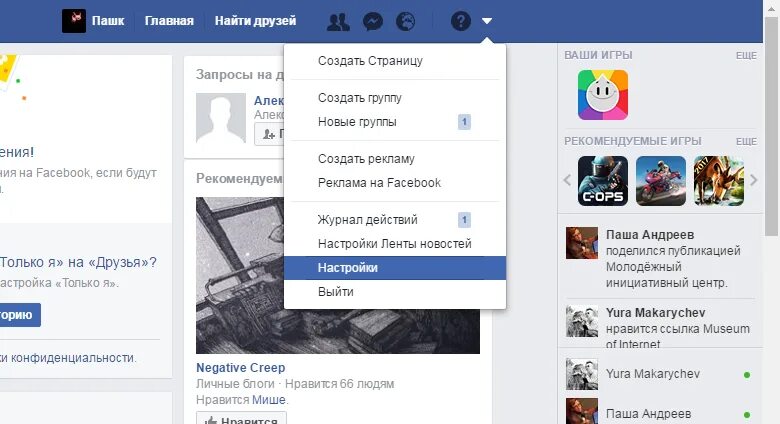Like the Negative Creep page
This screenshot has width=780, height=424.
coord(241,419)
